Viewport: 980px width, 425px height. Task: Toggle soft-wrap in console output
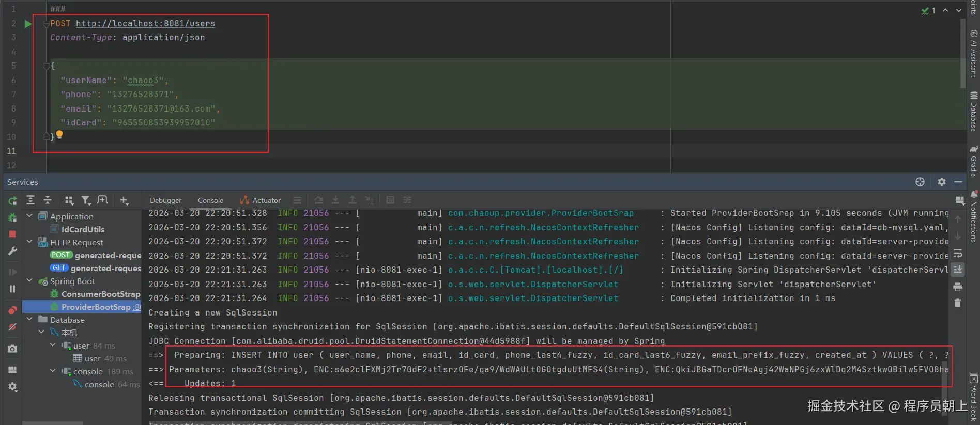tap(958, 253)
